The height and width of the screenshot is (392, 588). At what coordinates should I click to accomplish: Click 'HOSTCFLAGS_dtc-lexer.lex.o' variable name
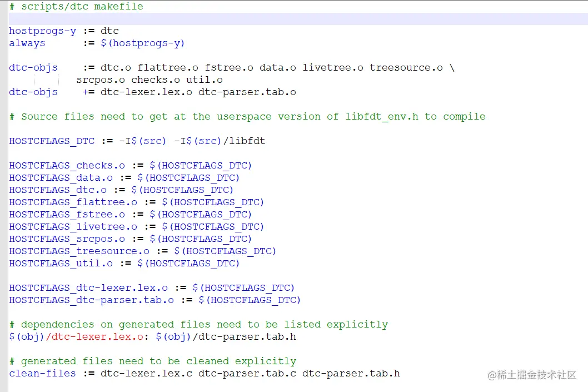(88, 287)
